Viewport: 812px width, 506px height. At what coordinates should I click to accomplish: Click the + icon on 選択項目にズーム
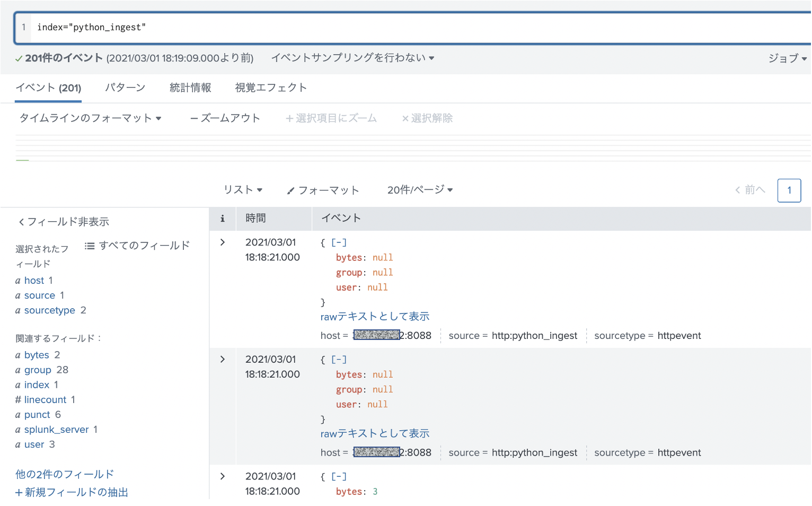(x=289, y=118)
